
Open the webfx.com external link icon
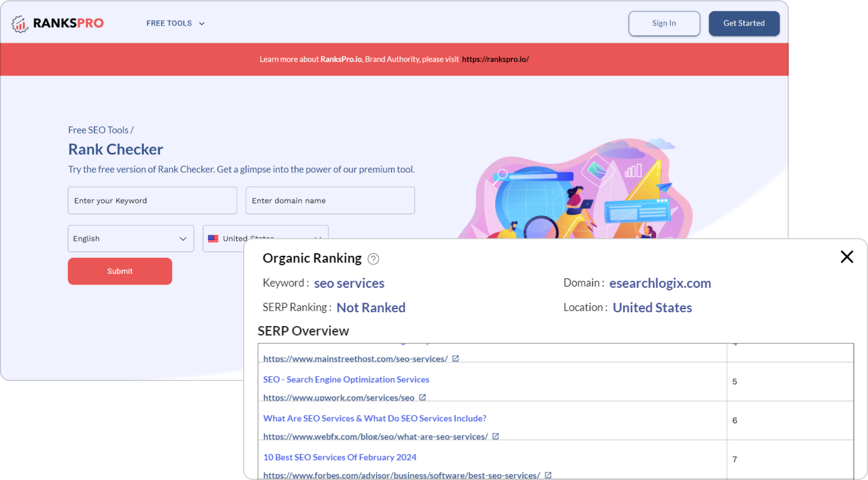click(x=496, y=436)
